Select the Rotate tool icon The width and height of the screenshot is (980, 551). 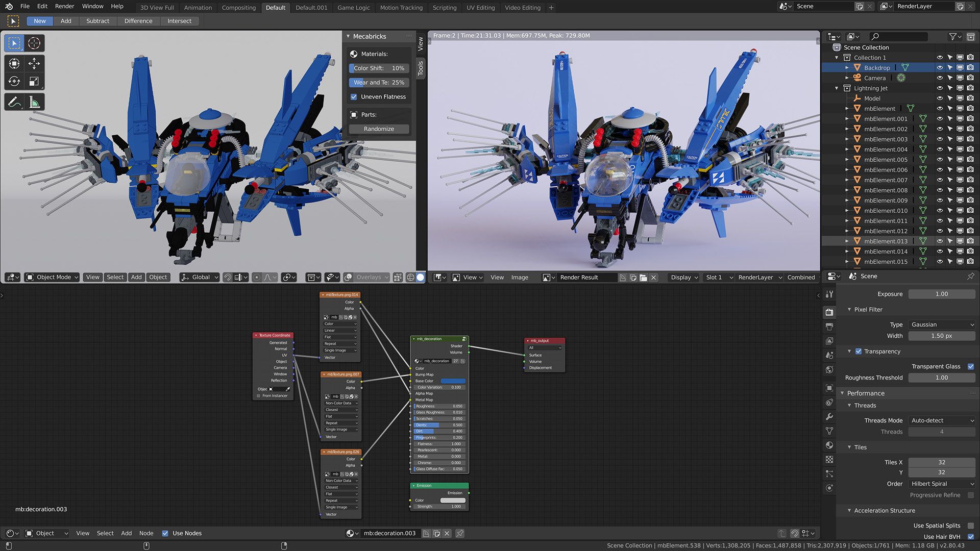[x=14, y=81]
